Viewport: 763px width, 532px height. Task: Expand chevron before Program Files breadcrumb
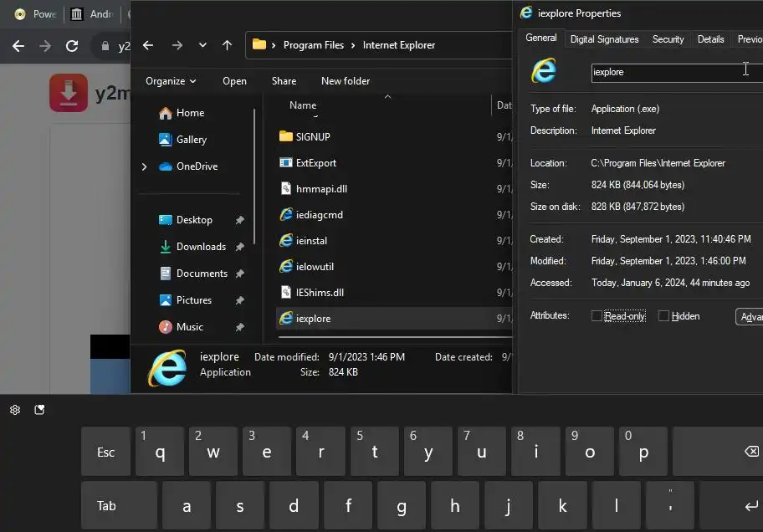click(274, 45)
